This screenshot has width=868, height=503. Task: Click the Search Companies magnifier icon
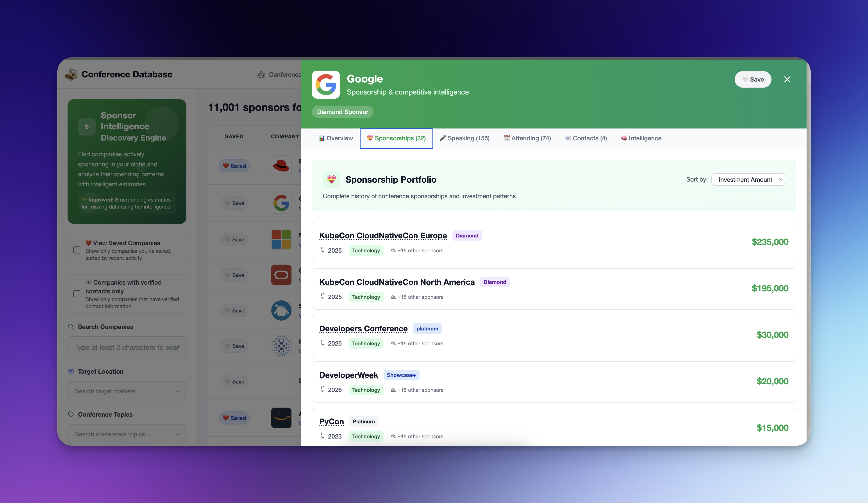click(x=71, y=327)
